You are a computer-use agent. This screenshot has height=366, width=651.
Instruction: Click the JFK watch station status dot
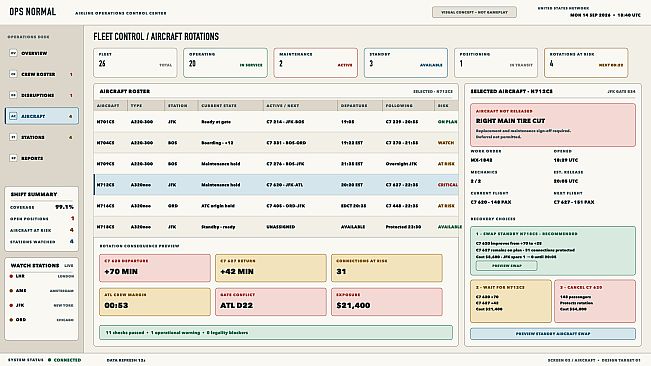click(11, 305)
